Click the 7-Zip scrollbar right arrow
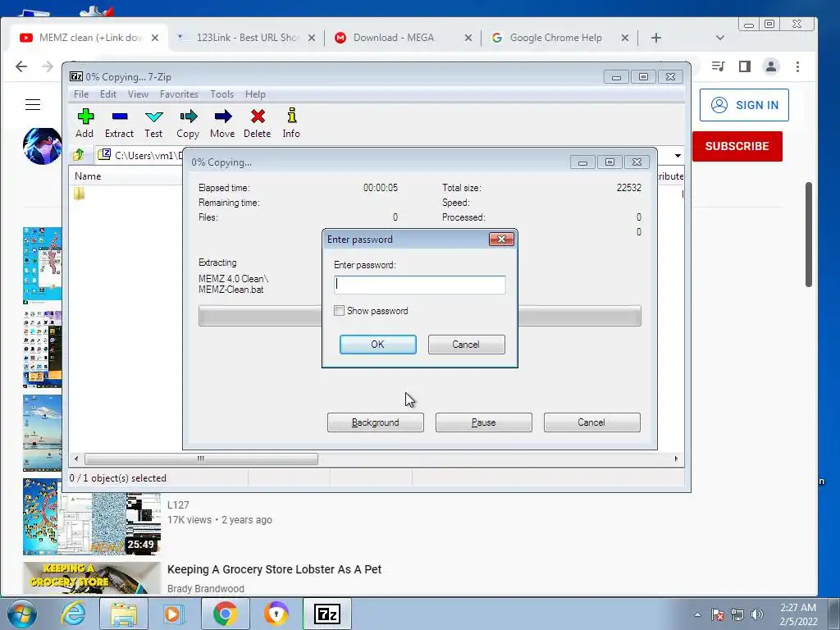 (676, 459)
